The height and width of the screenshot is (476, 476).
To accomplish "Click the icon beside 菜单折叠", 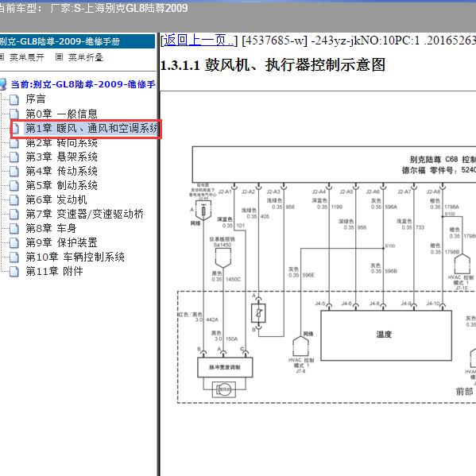I will click(x=59, y=57).
